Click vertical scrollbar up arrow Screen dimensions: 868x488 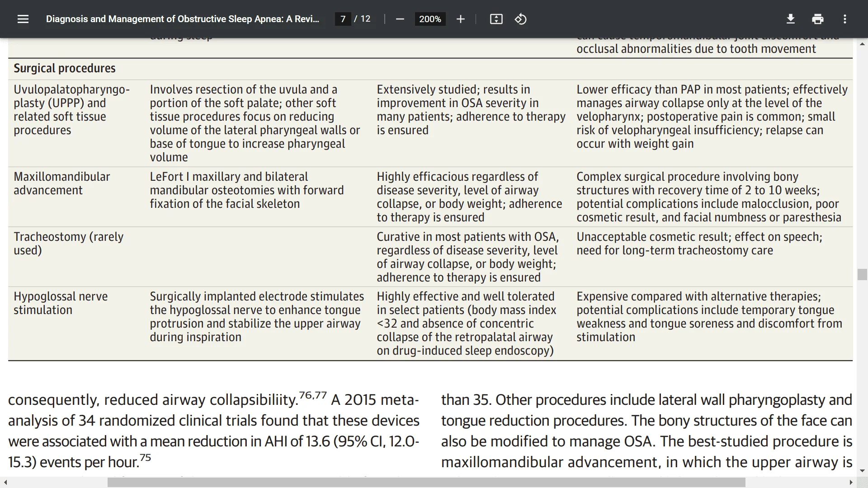tap(862, 44)
